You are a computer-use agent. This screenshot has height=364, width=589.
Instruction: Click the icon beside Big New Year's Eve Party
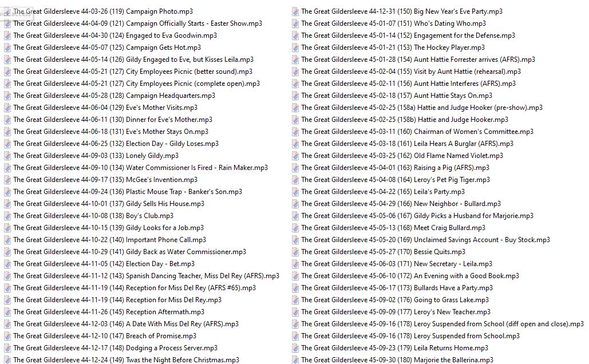click(x=295, y=11)
